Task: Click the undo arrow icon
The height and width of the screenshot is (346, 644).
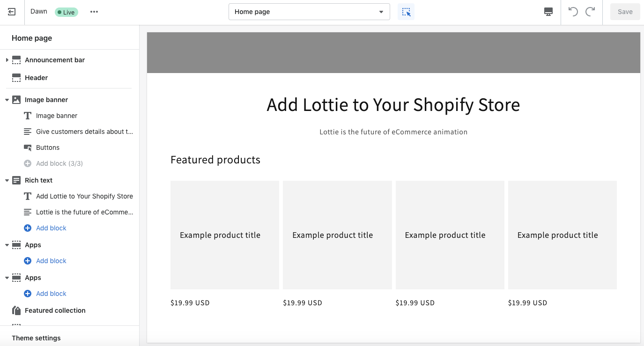Action: pyautogui.click(x=573, y=12)
